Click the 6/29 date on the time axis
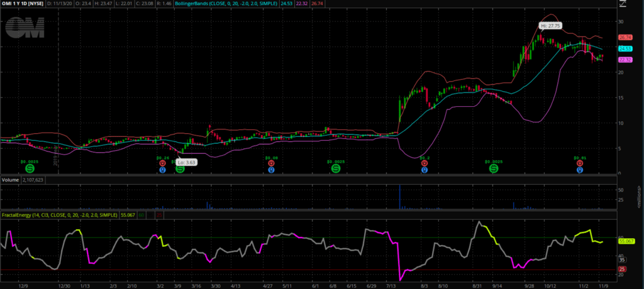This screenshot has width=644, height=289. coord(370,285)
